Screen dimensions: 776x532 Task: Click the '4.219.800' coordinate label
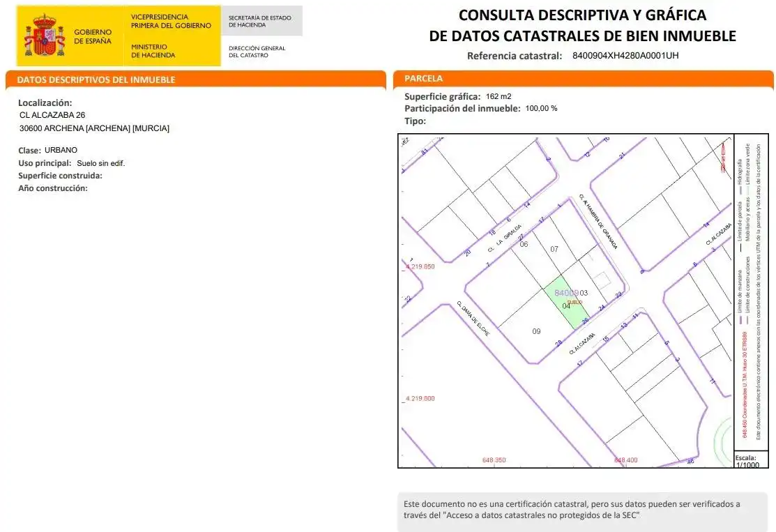[x=420, y=398]
